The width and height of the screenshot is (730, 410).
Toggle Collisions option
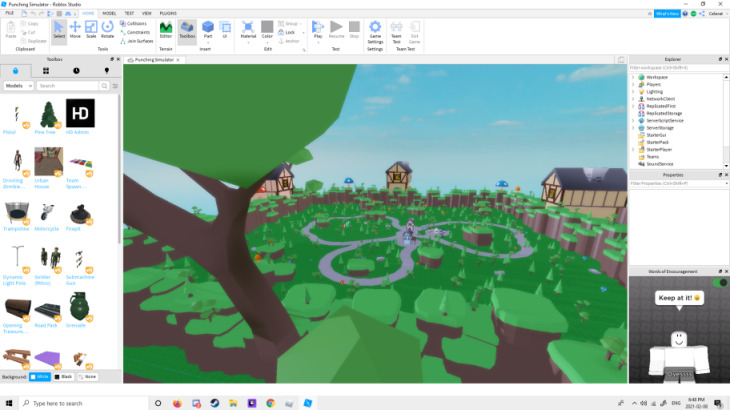click(133, 23)
